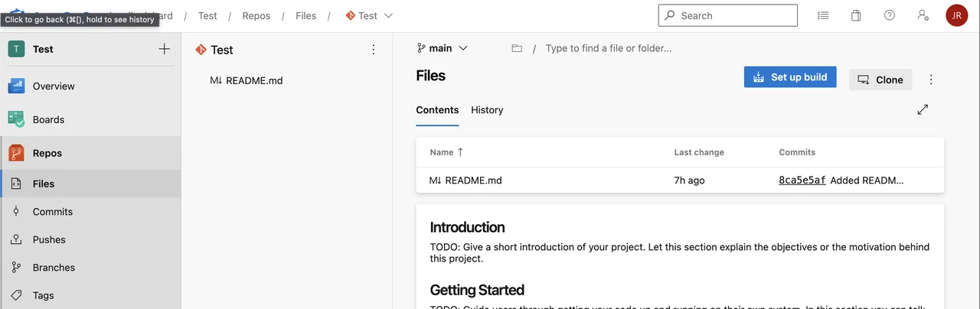This screenshot has height=309, width=980.
Task: Click the Test project tile icon
Action: pyautogui.click(x=16, y=49)
